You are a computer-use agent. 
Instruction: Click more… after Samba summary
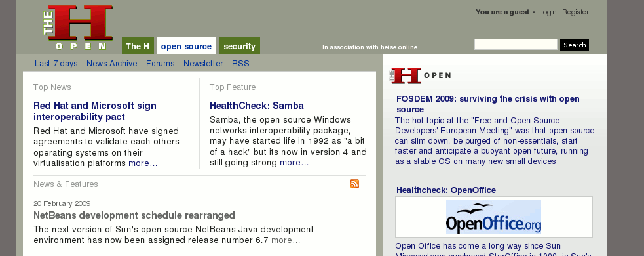click(294, 163)
